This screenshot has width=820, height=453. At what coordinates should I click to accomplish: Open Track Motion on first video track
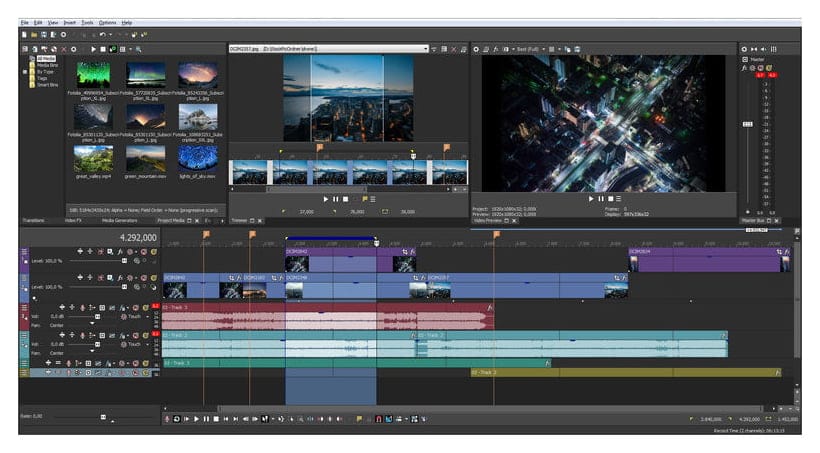(x=110, y=252)
